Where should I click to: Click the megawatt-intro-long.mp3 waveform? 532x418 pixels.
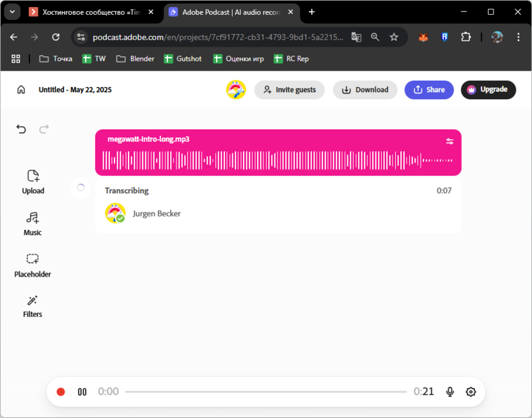pos(278,160)
